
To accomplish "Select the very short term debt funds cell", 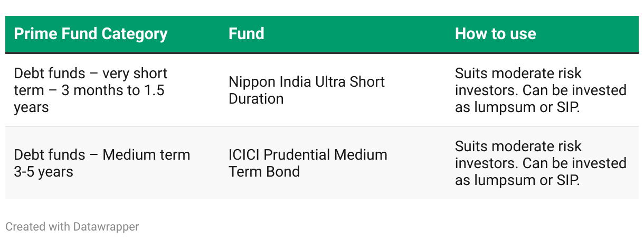I will [90, 90].
